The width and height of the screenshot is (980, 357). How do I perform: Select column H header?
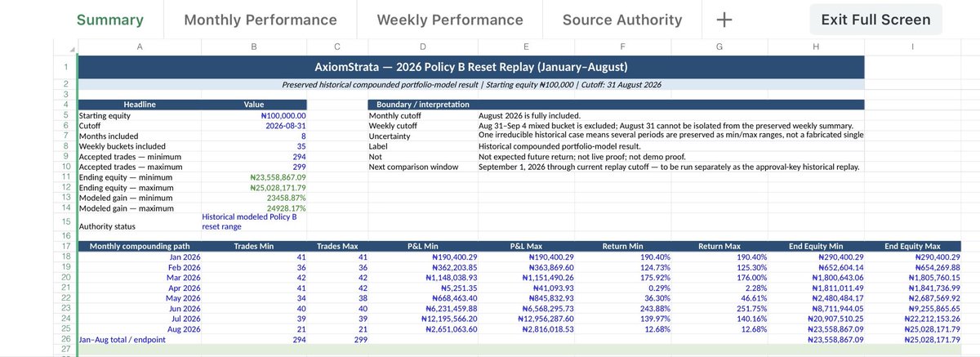pyautogui.click(x=815, y=47)
